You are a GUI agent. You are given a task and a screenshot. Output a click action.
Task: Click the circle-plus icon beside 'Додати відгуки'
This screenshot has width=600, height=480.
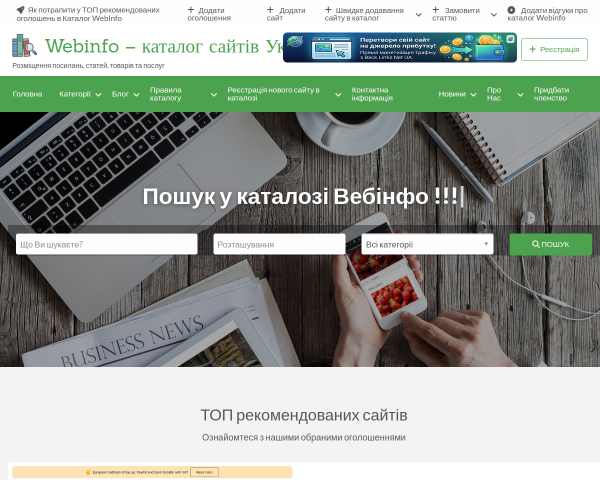[511, 10]
